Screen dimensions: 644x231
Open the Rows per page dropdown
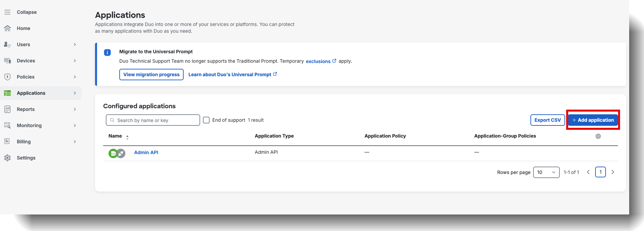coord(546,172)
